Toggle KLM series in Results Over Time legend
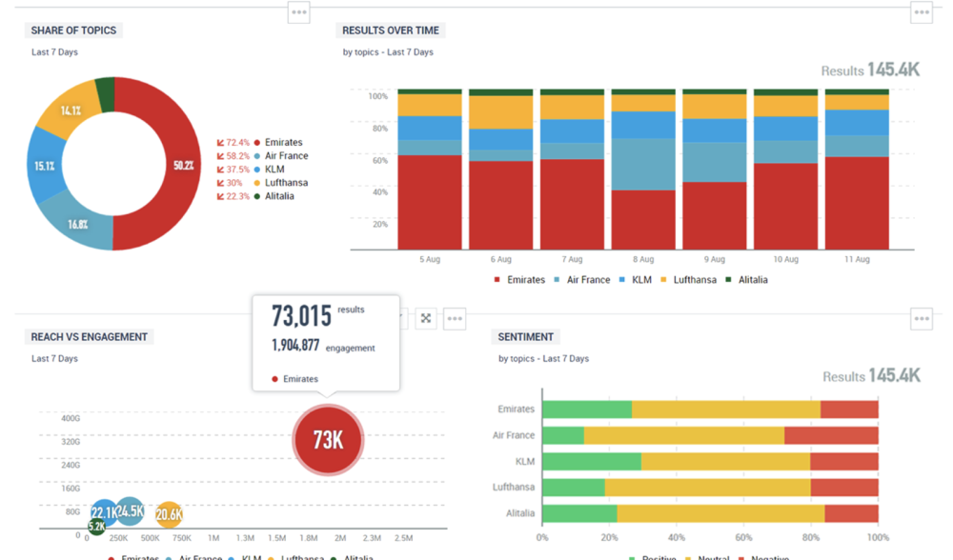The width and height of the screenshot is (953, 560). click(635, 280)
